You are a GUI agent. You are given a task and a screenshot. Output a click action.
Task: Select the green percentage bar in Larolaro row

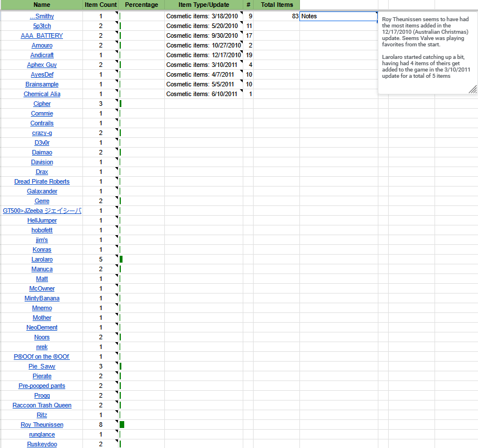121,260
